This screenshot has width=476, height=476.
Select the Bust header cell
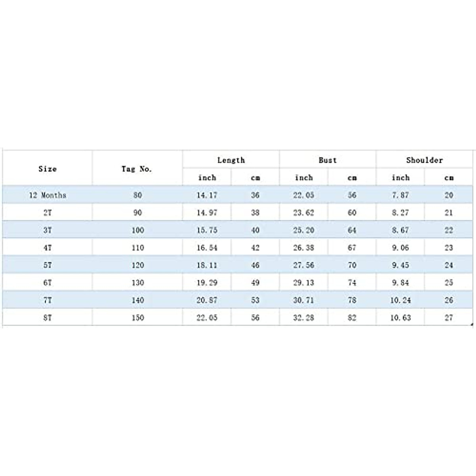[x=328, y=160]
